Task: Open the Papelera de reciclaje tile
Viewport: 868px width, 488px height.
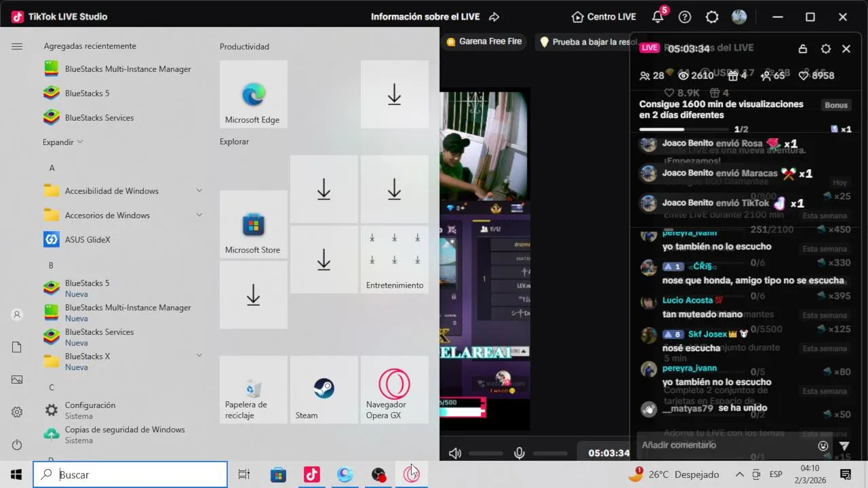Action: click(254, 390)
